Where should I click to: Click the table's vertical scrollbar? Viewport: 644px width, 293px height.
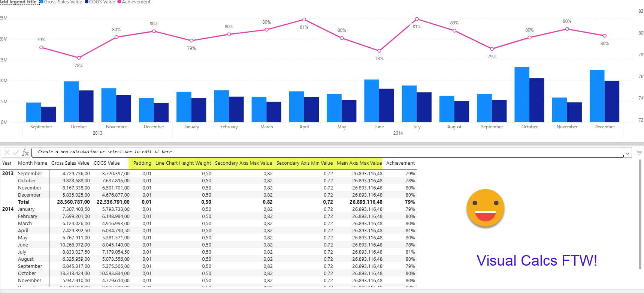(640, 214)
